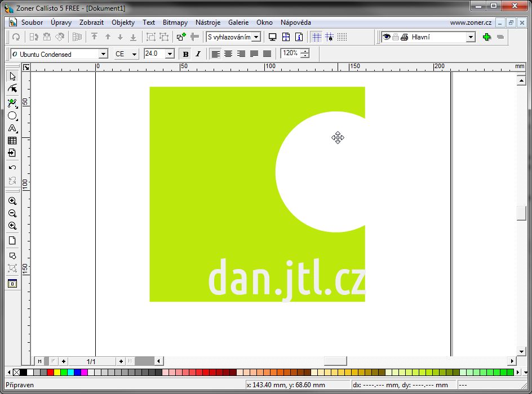Click the duplicate object icon with the green plus
The image size is (532, 394).
click(x=181, y=37)
